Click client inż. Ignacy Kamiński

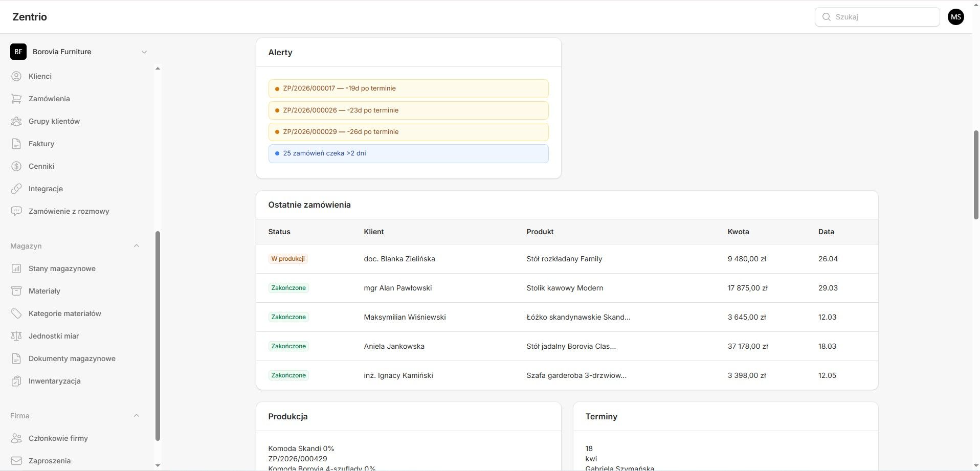tap(398, 375)
